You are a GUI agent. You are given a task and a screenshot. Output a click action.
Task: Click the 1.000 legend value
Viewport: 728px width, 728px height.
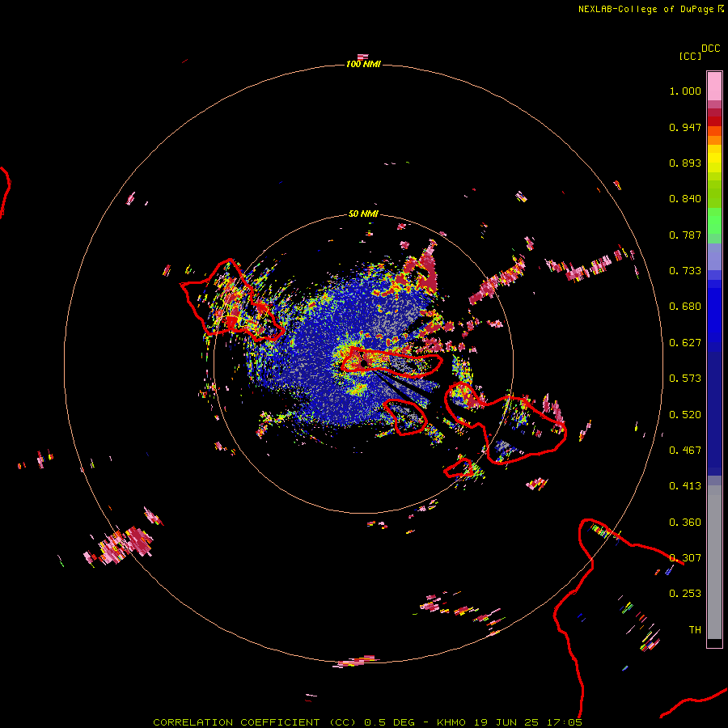coord(685,91)
